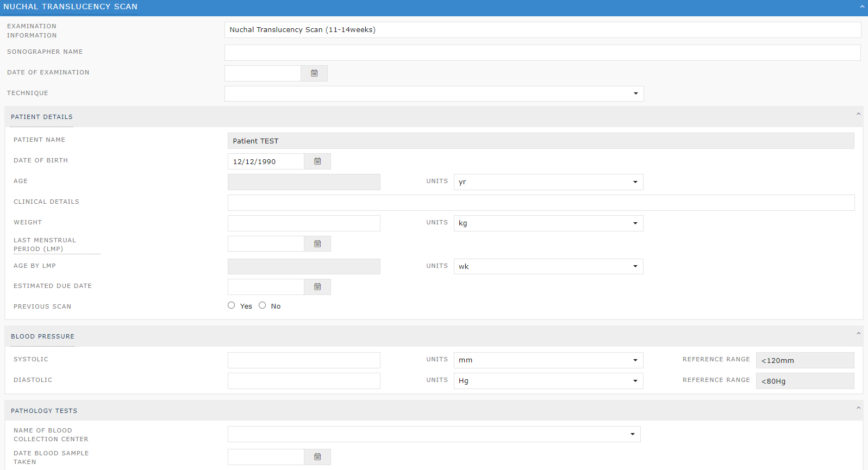Image resolution: width=868 pixels, height=470 pixels.
Task: Open the Date Blood Sample Taken calendar picker
Action: pos(317,457)
